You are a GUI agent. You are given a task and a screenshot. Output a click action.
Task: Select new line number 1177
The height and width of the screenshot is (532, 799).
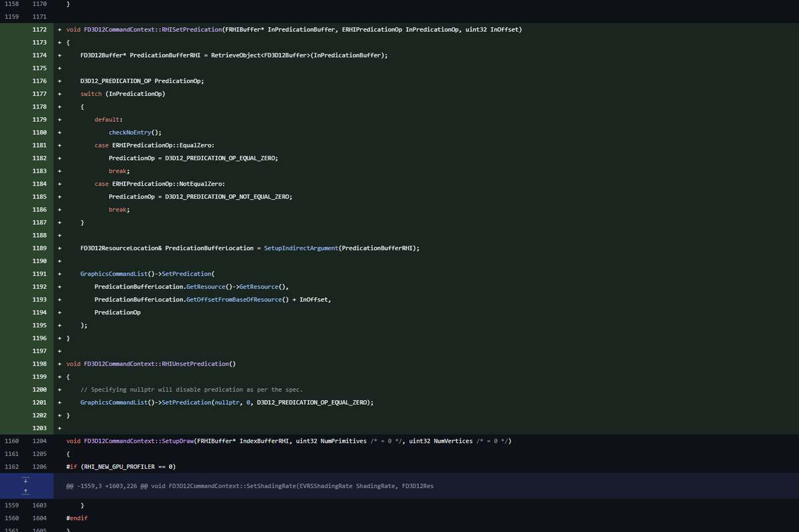click(x=39, y=94)
